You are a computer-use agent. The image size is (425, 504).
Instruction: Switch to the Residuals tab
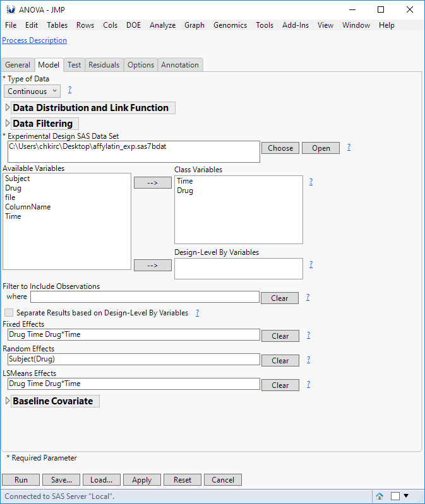tap(104, 65)
